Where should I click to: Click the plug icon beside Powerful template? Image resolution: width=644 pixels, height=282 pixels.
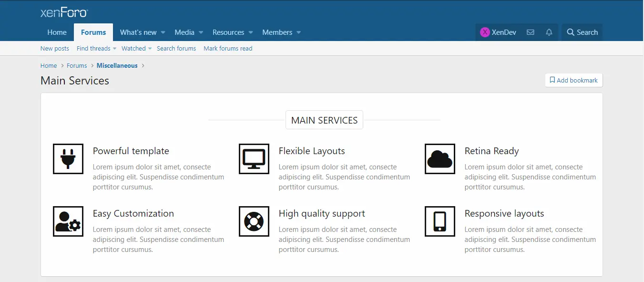(x=68, y=159)
